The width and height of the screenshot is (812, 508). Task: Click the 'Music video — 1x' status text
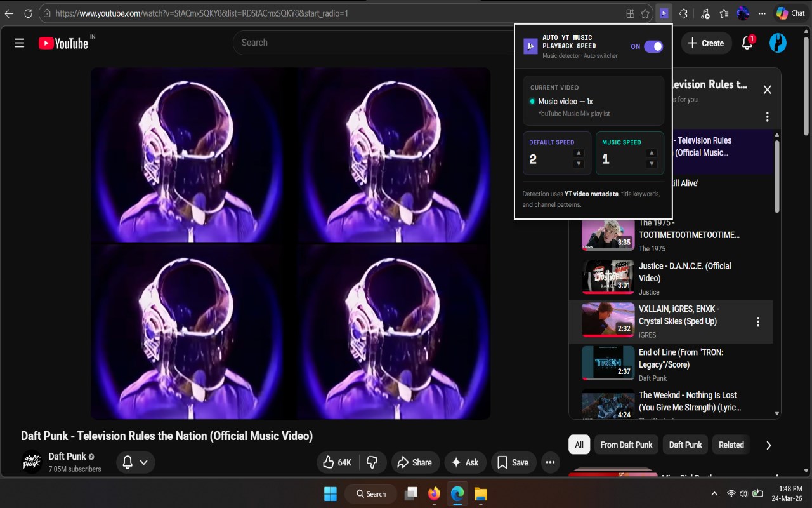pyautogui.click(x=565, y=102)
